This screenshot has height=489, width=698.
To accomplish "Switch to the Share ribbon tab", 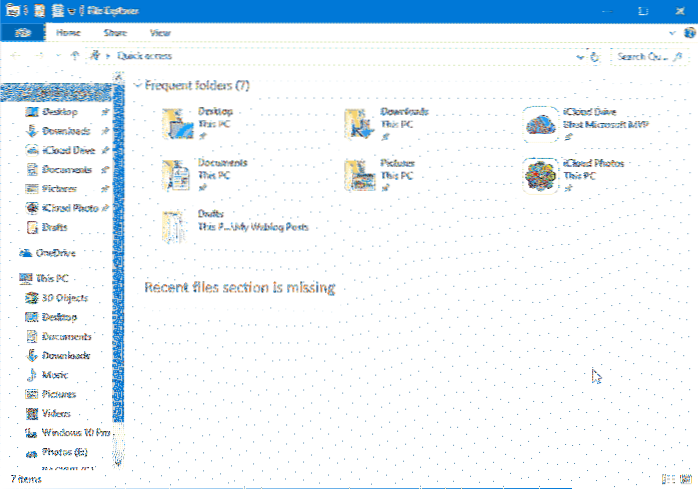I will pos(117,32).
